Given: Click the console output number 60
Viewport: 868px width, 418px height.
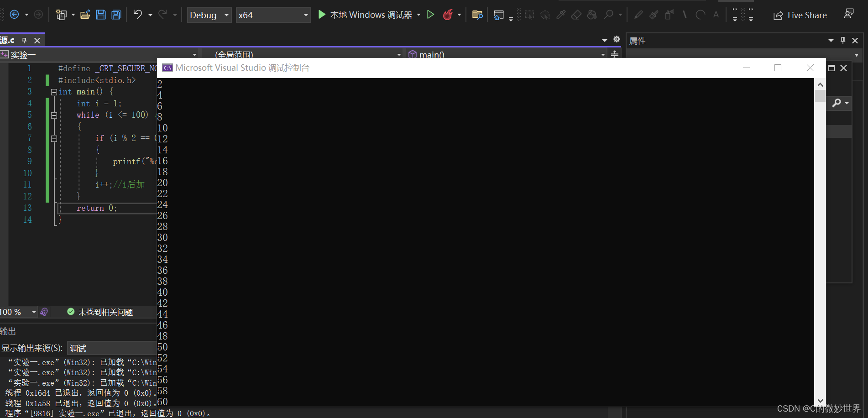Looking at the screenshot, I should 162,402.
